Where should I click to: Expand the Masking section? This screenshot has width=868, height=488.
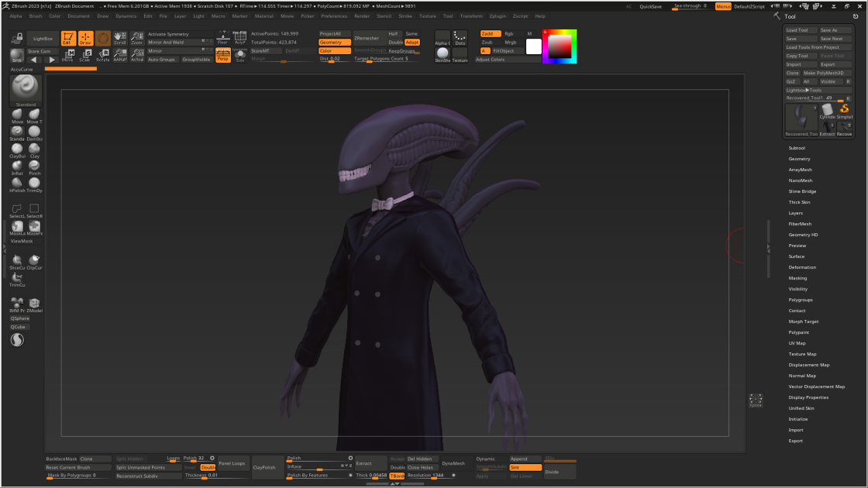coord(797,278)
